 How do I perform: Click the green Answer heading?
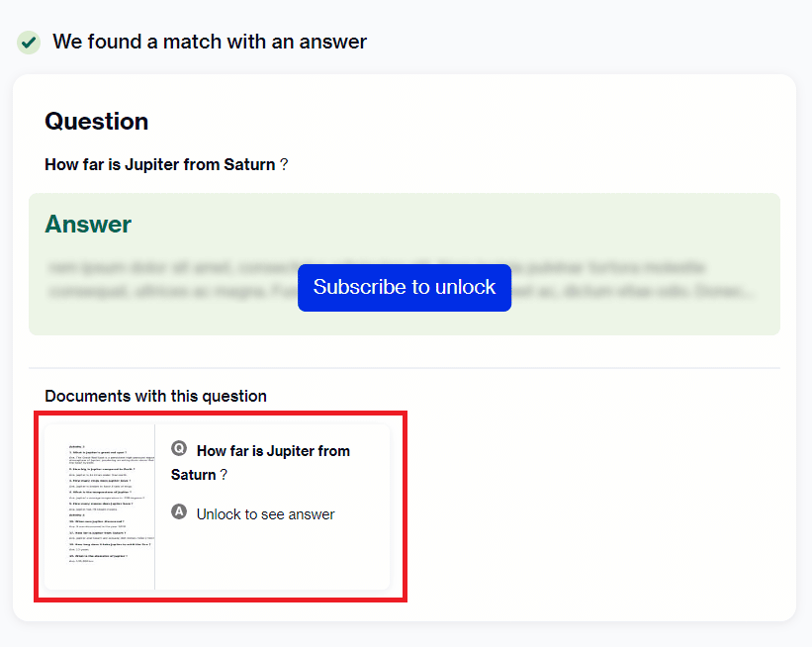pos(88,225)
